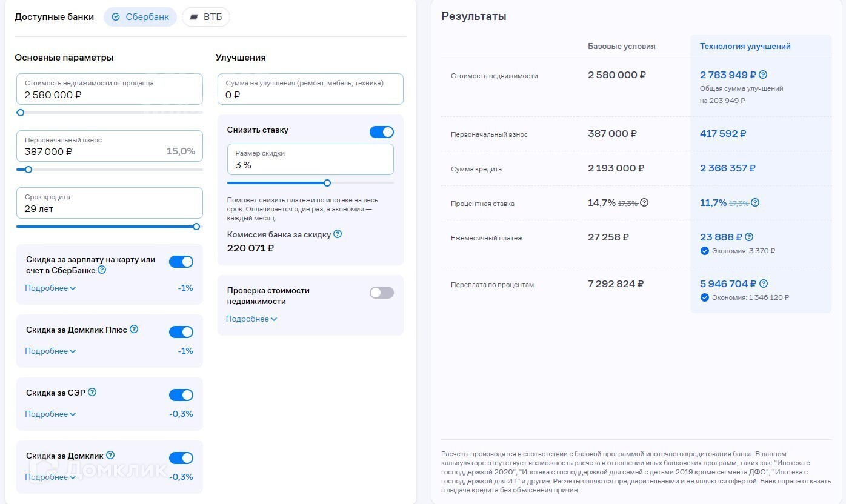Click help icon next to 23 888 ₽ payment
The width and height of the screenshot is (846, 504).
749,237
